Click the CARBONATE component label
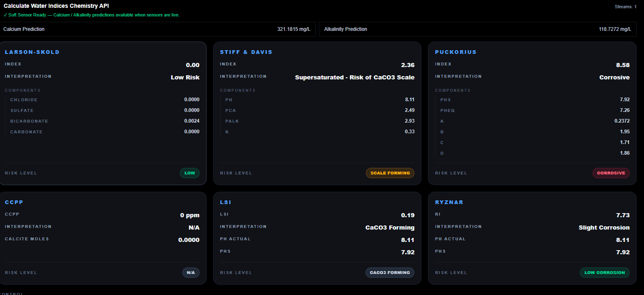644x295 pixels. [x=26, y=132]
